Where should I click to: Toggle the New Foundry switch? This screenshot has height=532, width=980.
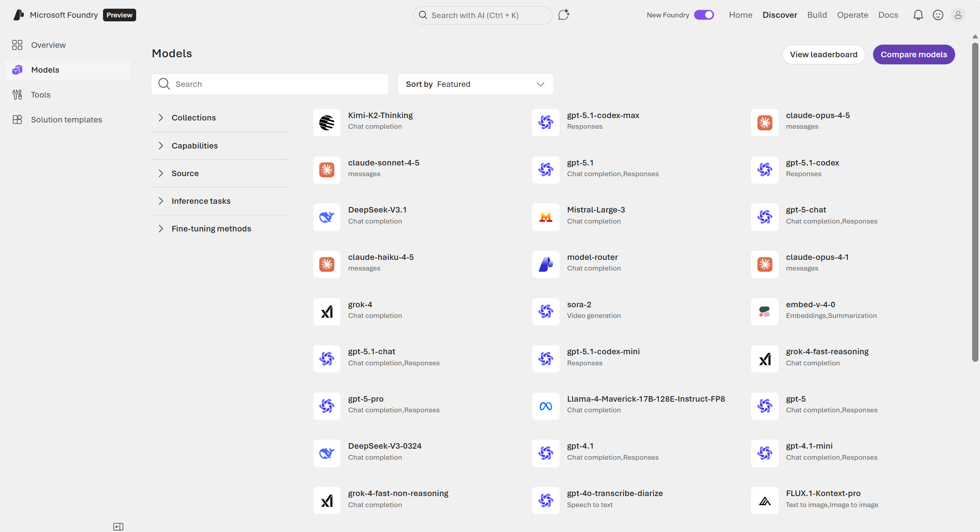704,15
